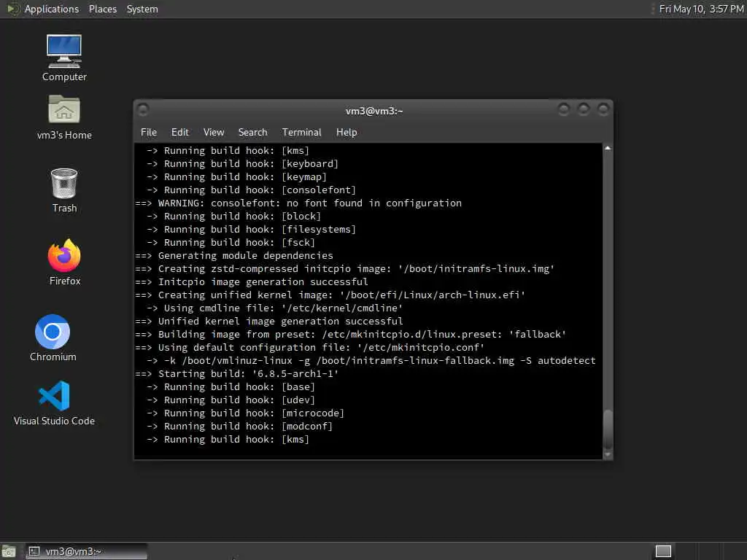Click the terminal scrollbar up arrow
Screen dimensions: 747x560
coord(608,148)
